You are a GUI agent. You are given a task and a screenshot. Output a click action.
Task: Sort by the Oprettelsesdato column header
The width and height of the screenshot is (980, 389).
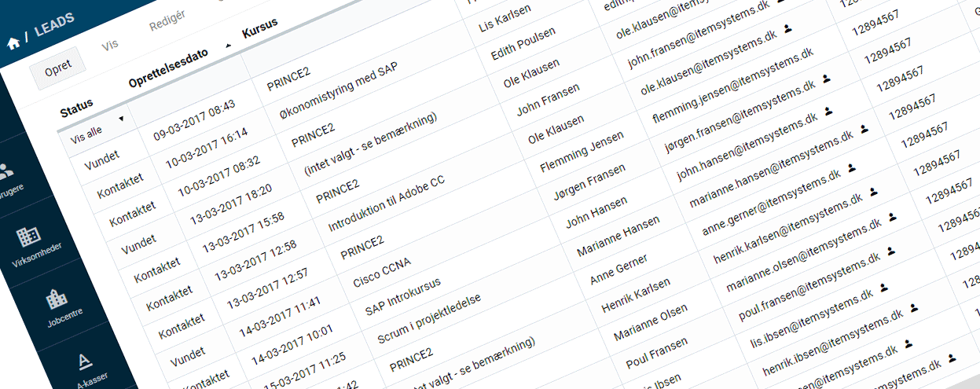167,67
